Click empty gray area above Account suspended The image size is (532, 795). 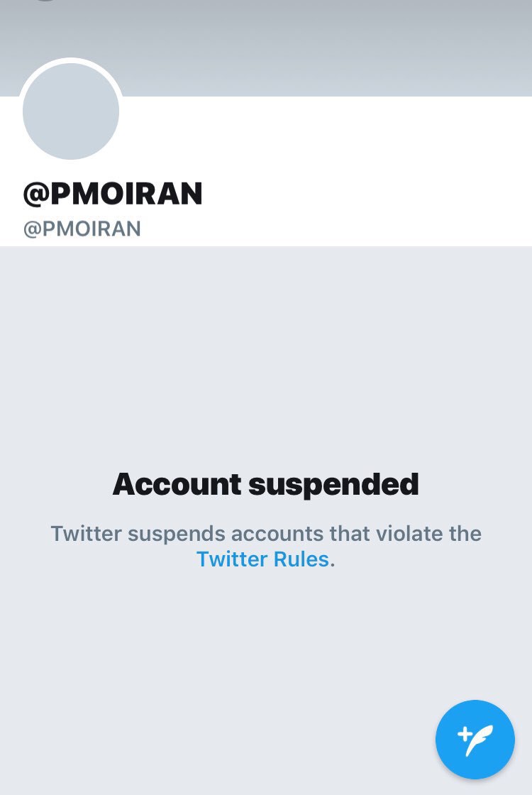[266, 355]
